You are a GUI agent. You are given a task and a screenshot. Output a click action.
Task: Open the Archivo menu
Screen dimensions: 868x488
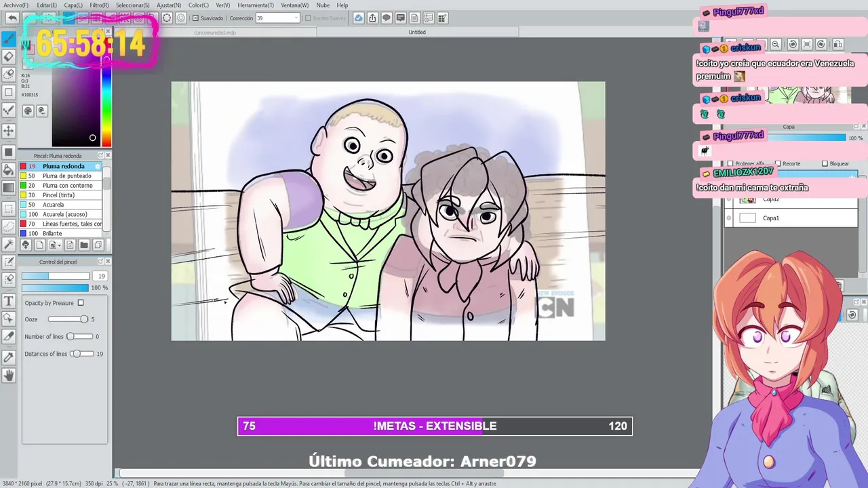tap(16, 5)
